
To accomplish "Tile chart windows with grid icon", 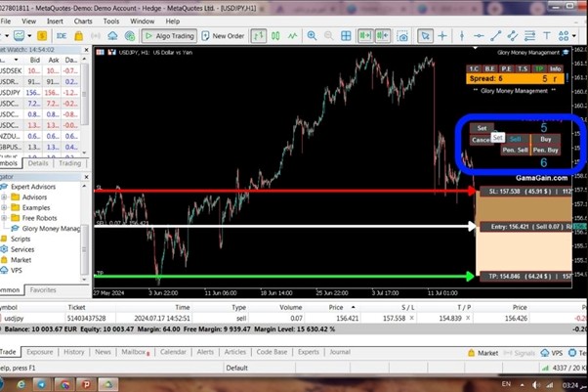I will point(346,36).
